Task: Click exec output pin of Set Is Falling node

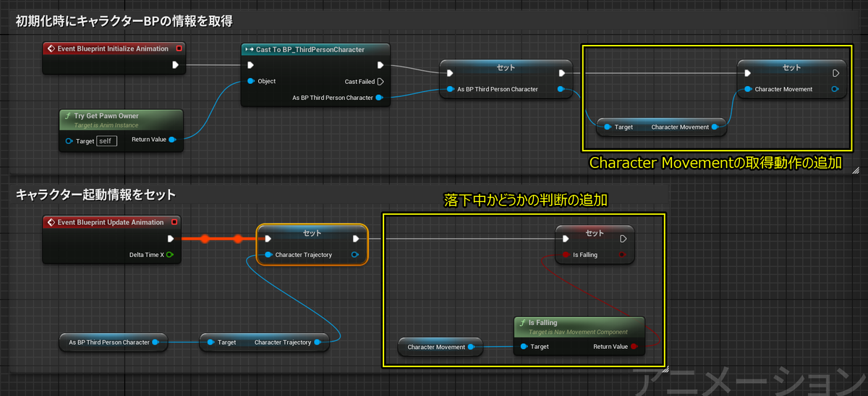Action: [624, 238]
